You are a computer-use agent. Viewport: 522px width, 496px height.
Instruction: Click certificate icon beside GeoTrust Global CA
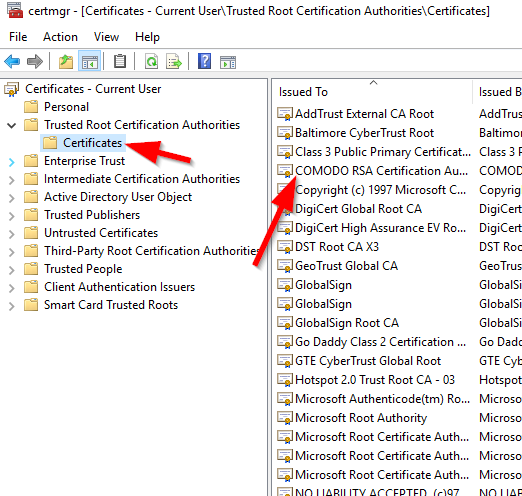[x=285, y=266]
